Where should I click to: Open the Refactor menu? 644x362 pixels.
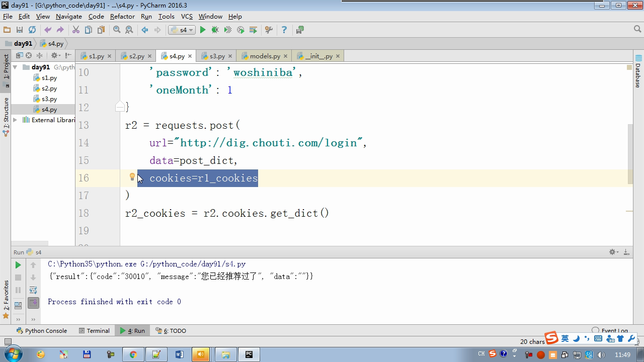tap(122, 16)
